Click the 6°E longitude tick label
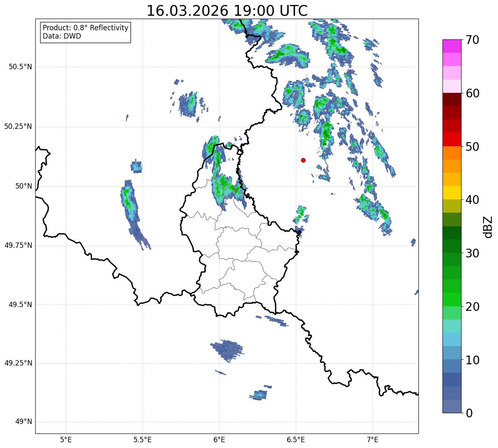This screenshot has width=498, height=448. click(219, 439)
